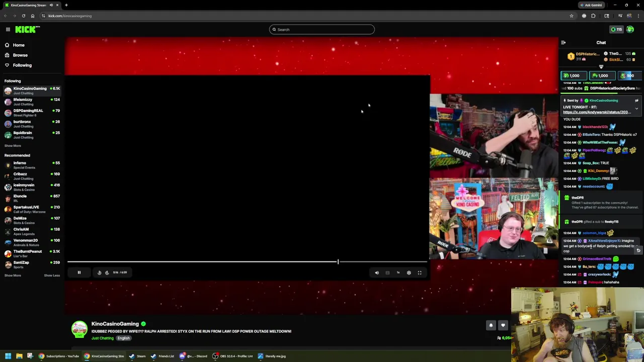
Task: Open the kicks balance 115 indicator
Action: click(x=616, y=30)
